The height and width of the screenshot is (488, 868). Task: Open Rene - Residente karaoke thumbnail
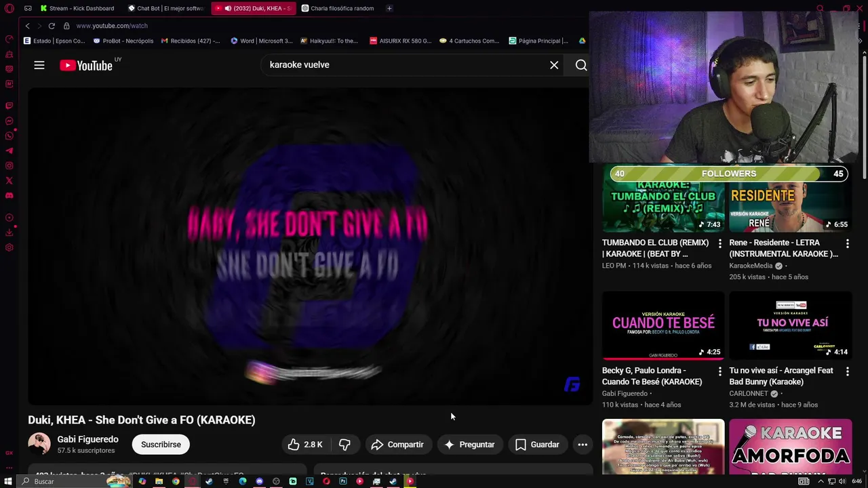point(791,198)
